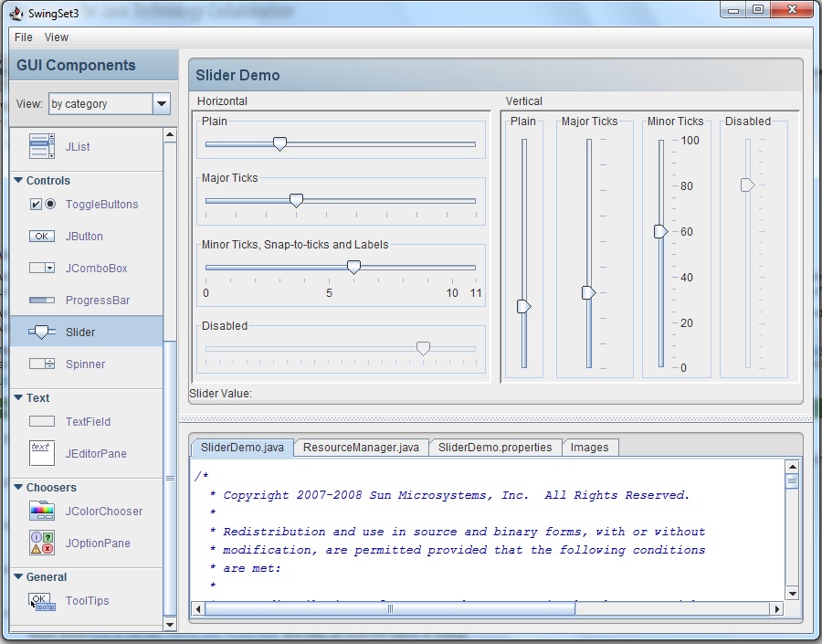Click the horizontal Major Ticks slider thumb
822x644 pixels.
click(296, 200)
